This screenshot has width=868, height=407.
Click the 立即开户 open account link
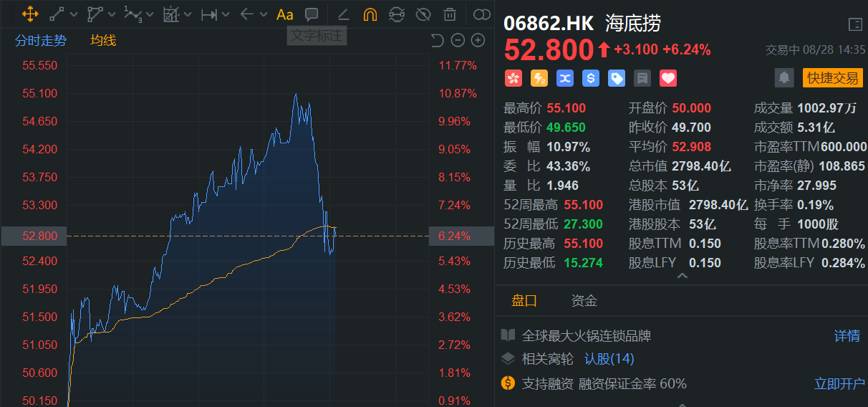839,383
